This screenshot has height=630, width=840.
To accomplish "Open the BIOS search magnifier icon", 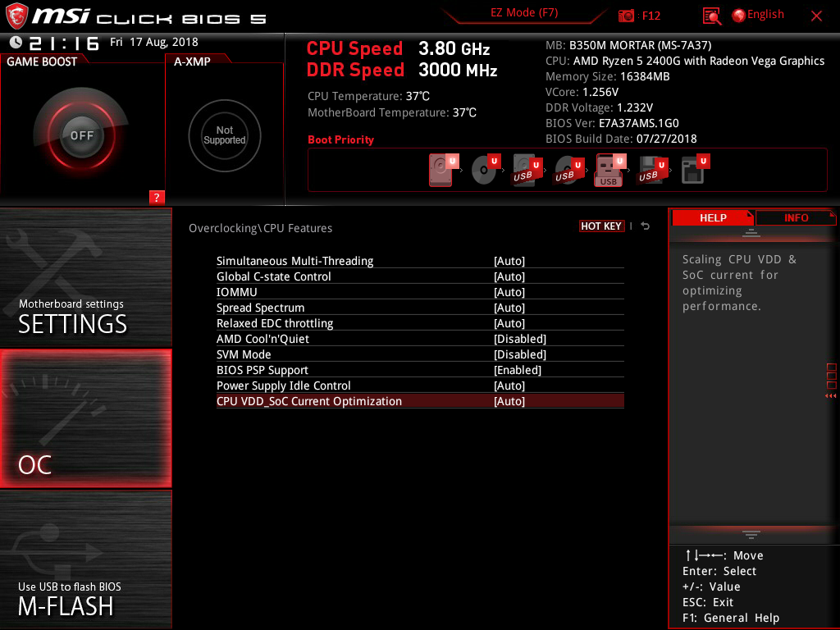I will (x=711, y=16).
